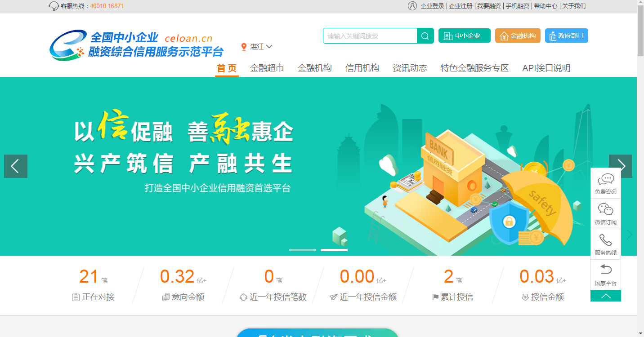Focus the keyword search input field

click(370, 36)
